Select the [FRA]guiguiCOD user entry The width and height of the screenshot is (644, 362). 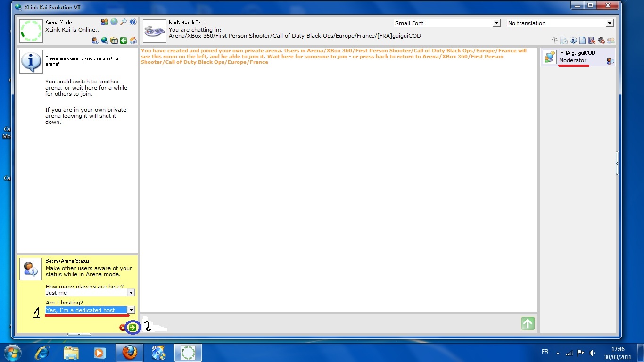pos(578,57)
